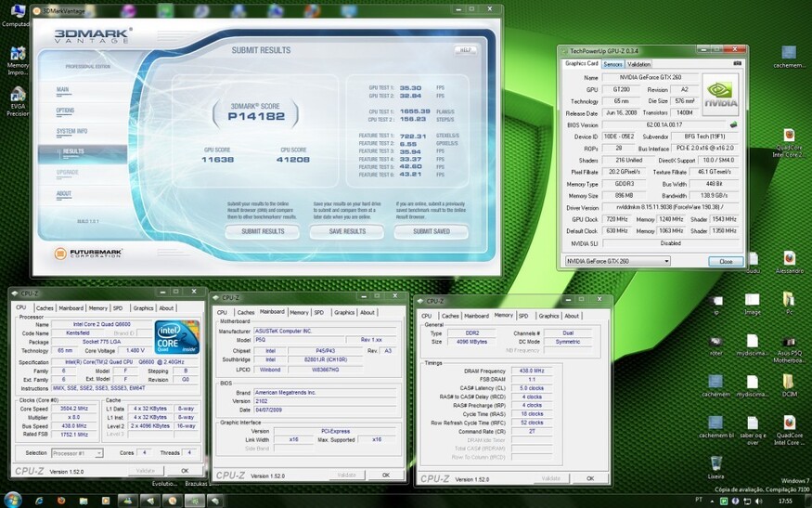Switch to the Sensors tab in GPU-Z
Screen dimensions: 812x508
pos(612,64)
